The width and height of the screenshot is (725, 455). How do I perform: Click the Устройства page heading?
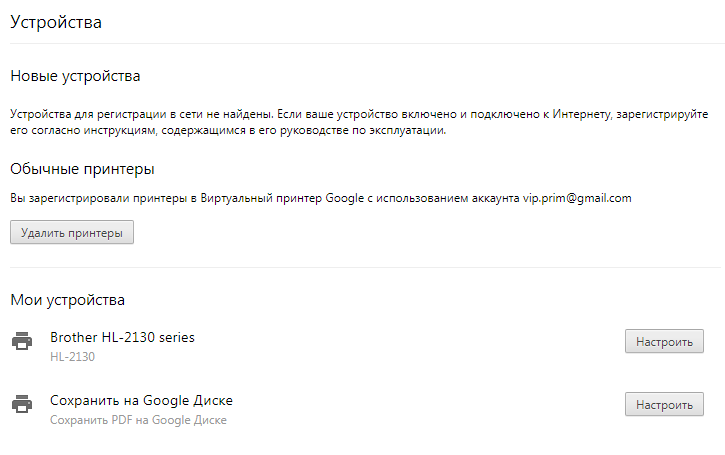[x=56, y=22]
